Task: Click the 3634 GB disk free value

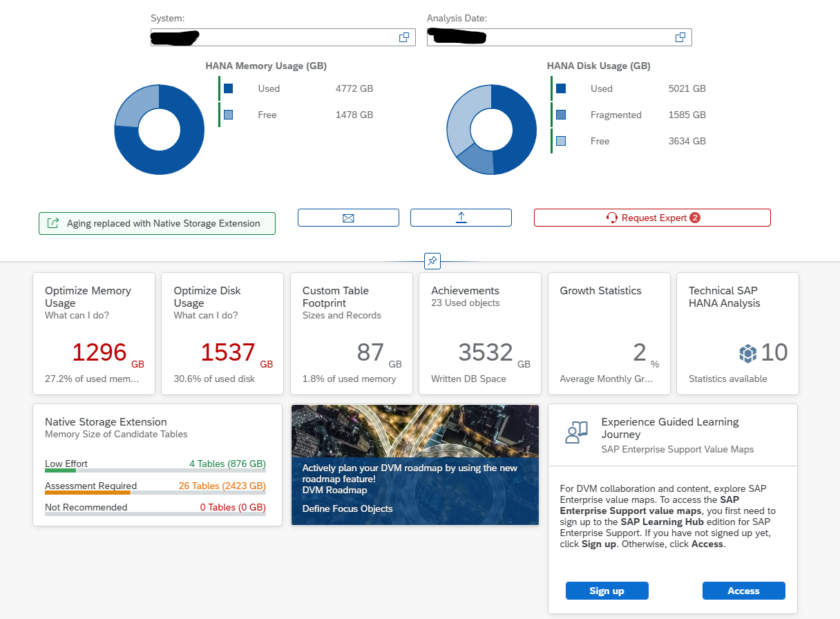Action: click(687, 141)
